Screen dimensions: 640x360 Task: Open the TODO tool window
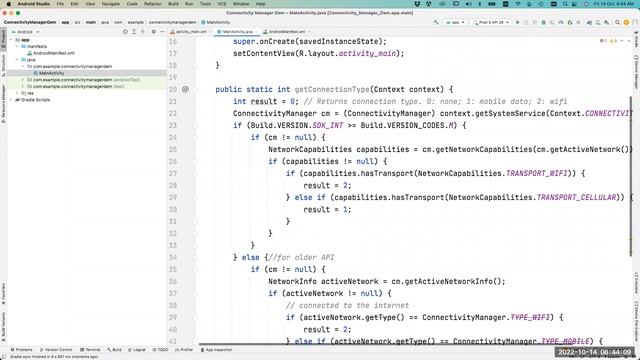[160, 350]
